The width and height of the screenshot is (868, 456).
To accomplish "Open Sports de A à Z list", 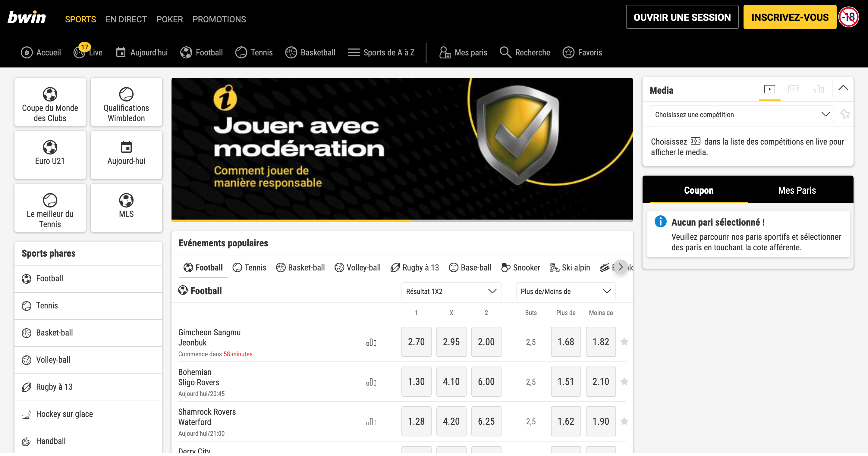I will (x=381, y=52).
